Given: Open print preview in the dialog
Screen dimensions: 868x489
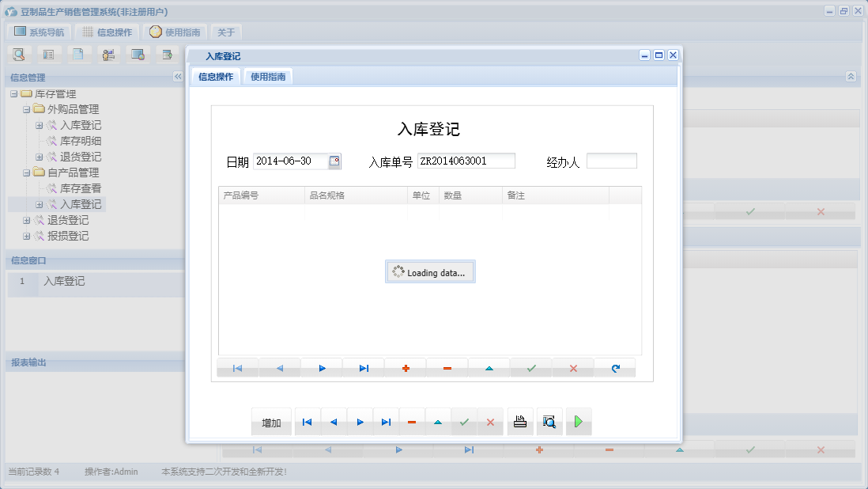Looking at the screenshot, I should point(549,422).
